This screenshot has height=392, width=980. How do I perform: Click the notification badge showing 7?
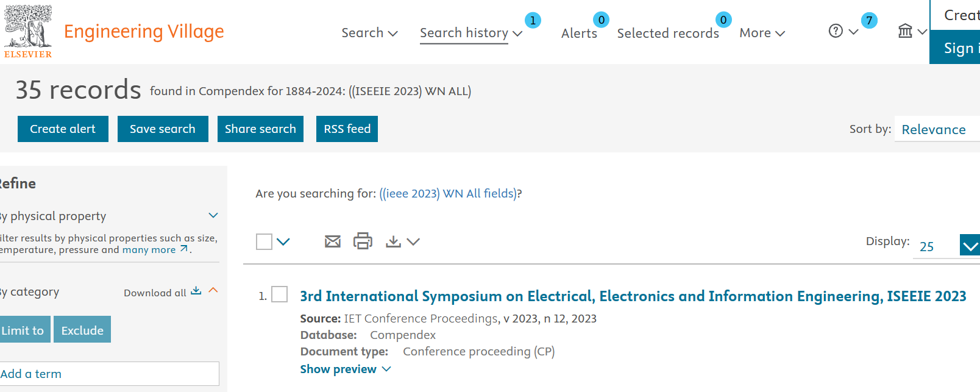coord(869,20)
